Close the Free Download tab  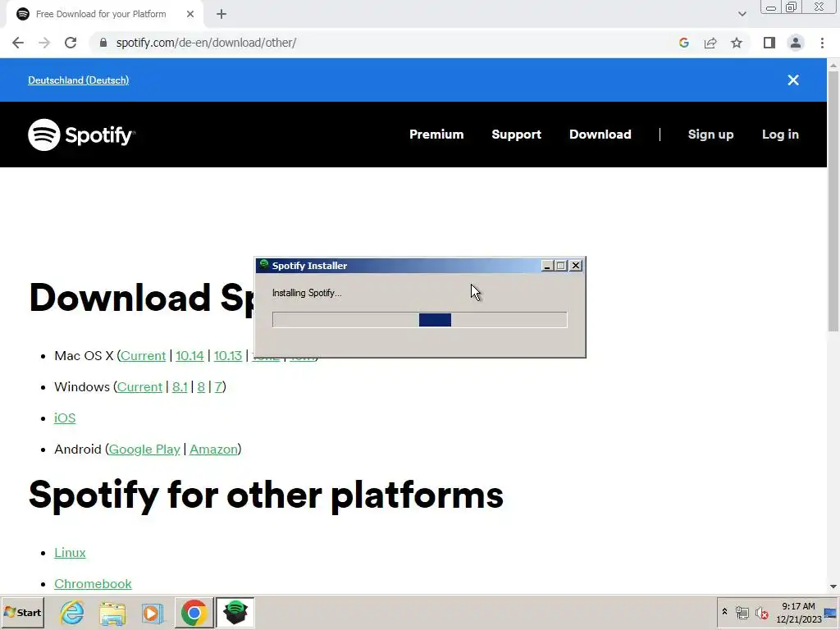(x=190, y=14)
